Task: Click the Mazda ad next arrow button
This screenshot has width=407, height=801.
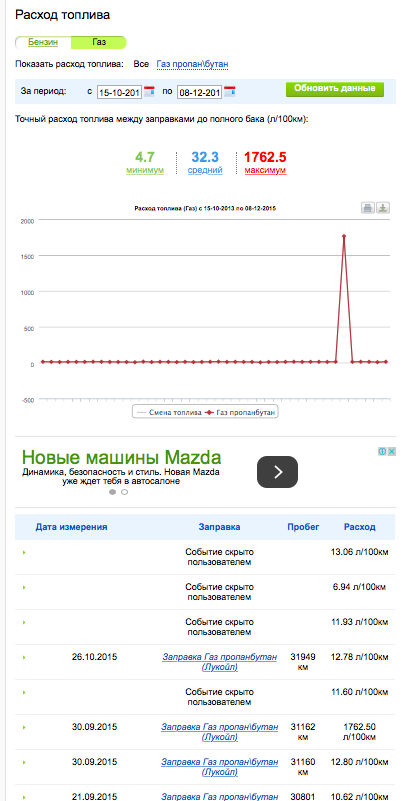Action: [x=277, y=472]
